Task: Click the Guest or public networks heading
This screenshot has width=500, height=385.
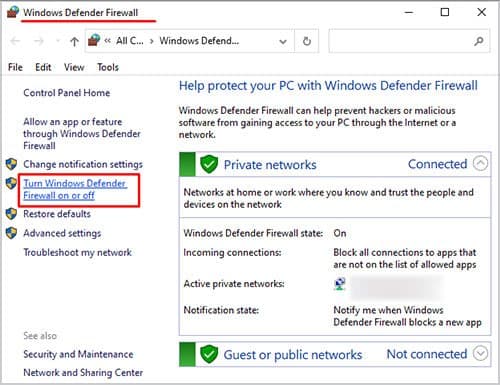Action: point(293,355)
